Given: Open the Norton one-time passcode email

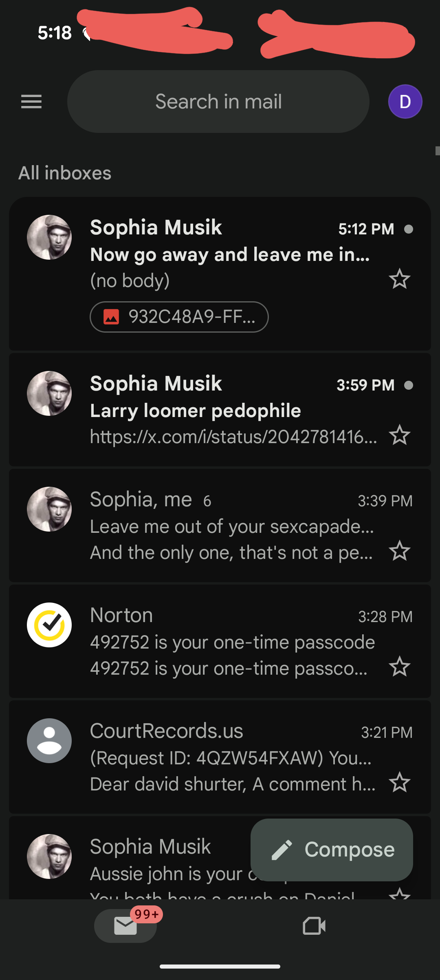Looking at the screenshot, I should point(232,642).
